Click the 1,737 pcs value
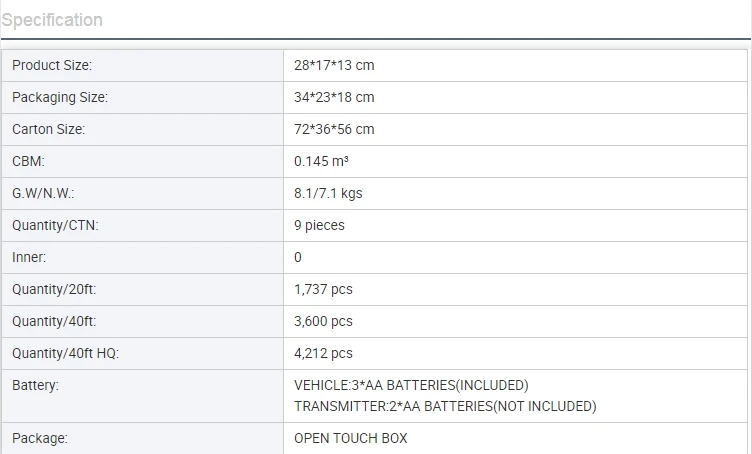The image size is (752, 454). coord(323,289)
